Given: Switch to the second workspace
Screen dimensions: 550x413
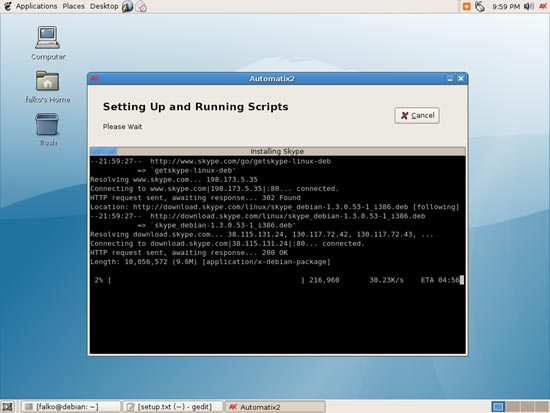Looking at the screenshot, I should tap(513, 407).
